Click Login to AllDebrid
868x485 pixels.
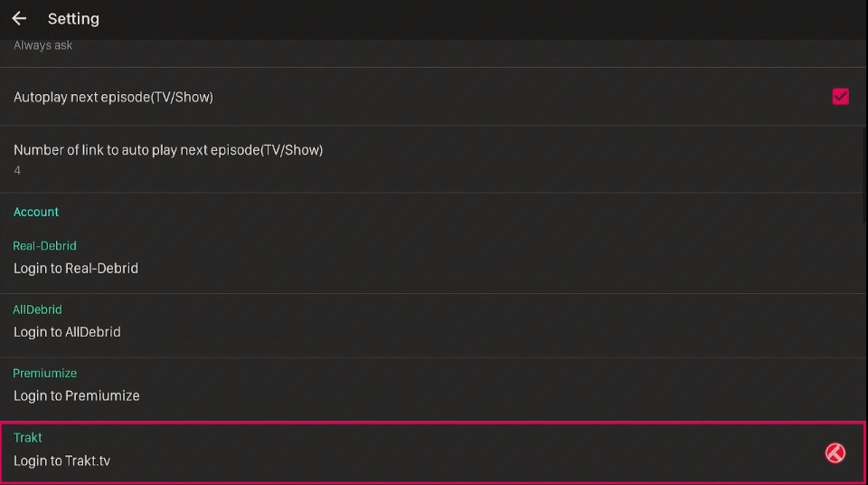coord(67,332)
